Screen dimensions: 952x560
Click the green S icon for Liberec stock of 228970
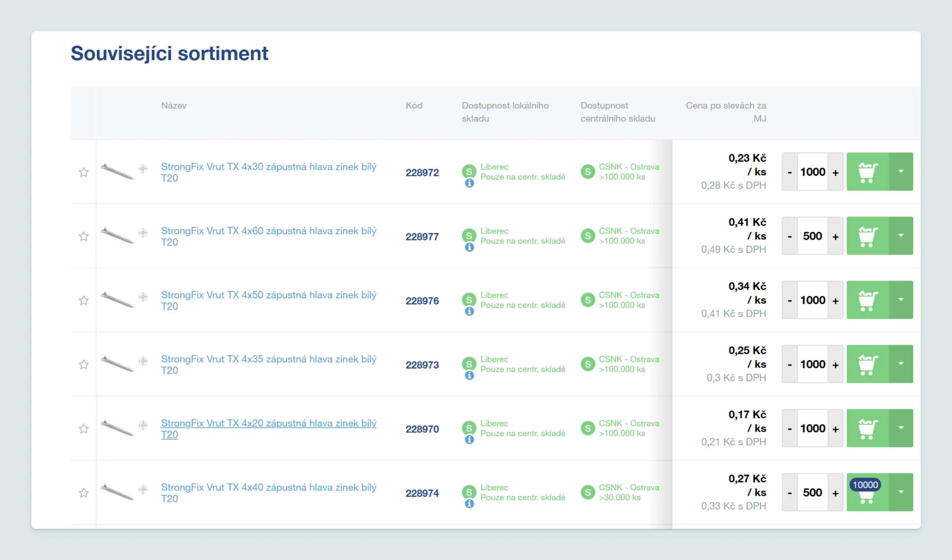[469, 428]
